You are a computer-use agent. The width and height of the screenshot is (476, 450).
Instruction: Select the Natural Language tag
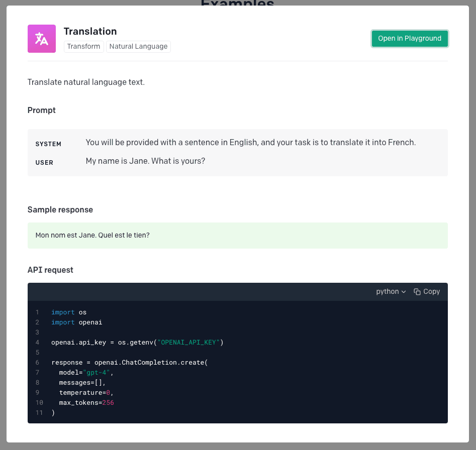click(138, 47)
